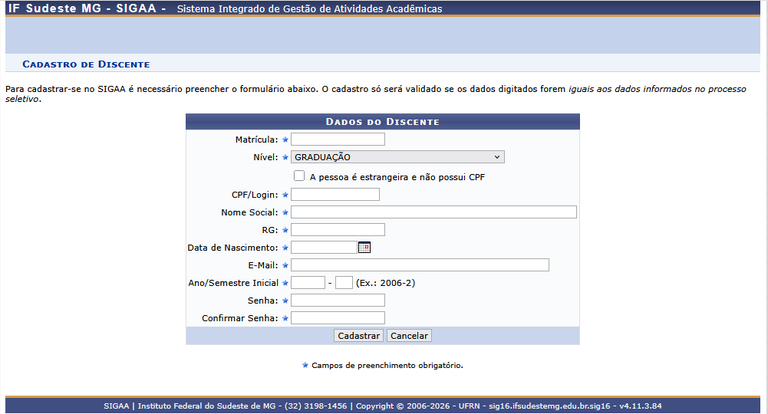Click the Cadastrar button
The image size is (768, 414).
click(358, 336)
